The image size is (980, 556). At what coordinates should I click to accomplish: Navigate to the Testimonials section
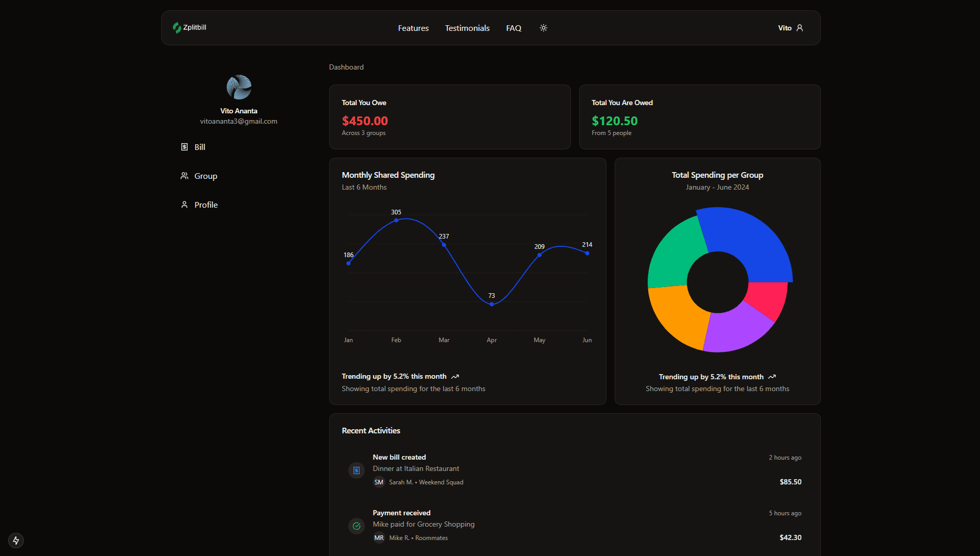(467, 28)
